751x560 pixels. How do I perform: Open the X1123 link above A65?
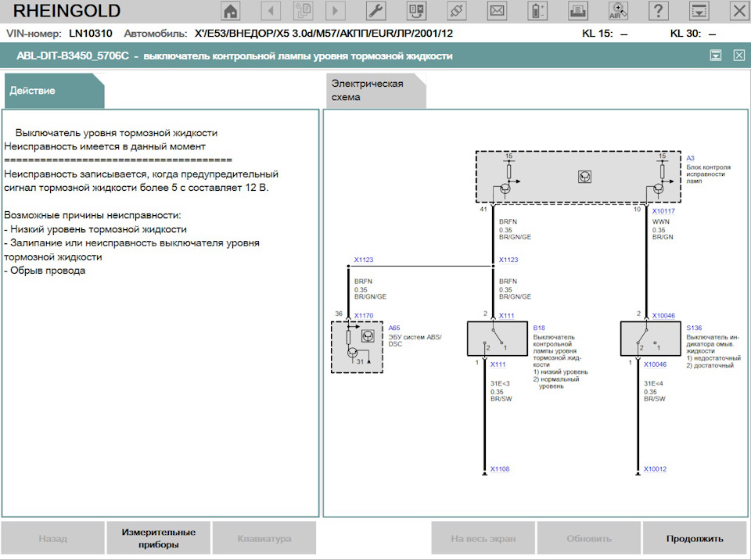(x=364, y=260)
